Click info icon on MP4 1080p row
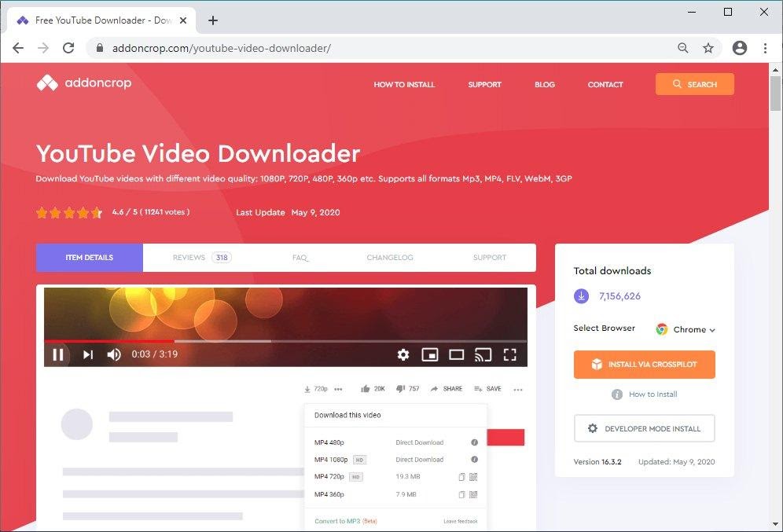 tap(474, 459)
